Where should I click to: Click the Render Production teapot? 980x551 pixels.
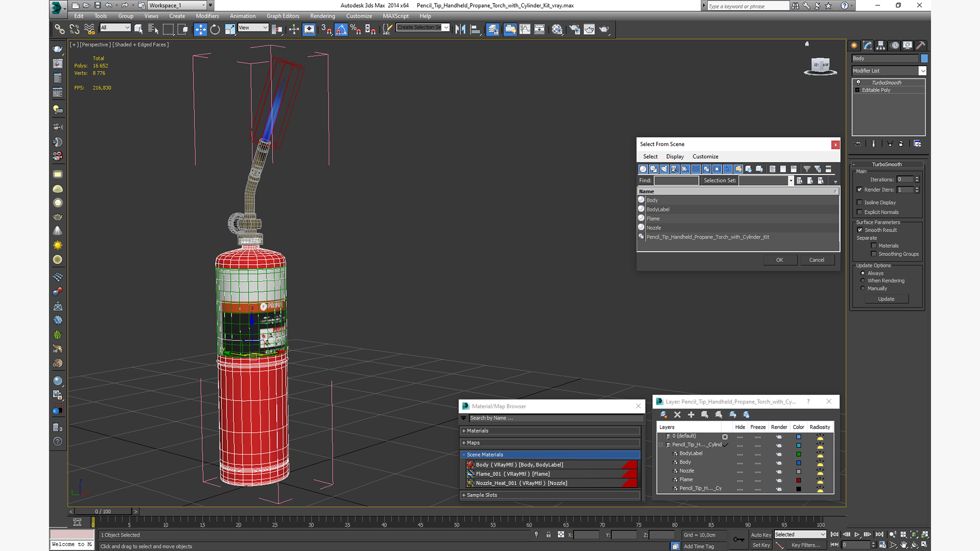click(x=604, y=29)
